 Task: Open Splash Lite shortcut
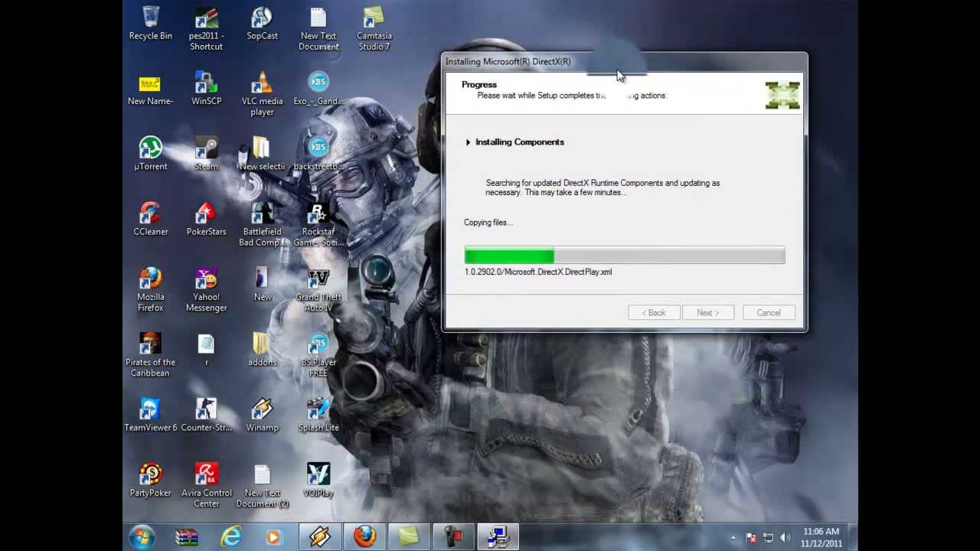tap(318, 416)
